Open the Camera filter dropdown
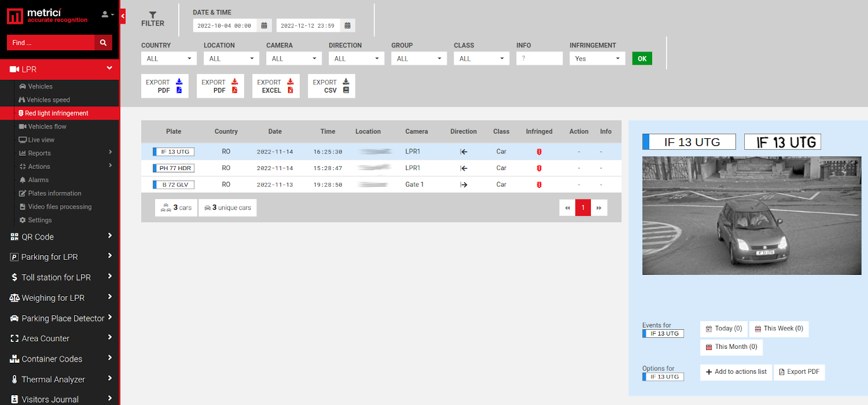This screenshot has width=868, height=405. (293, 58)
